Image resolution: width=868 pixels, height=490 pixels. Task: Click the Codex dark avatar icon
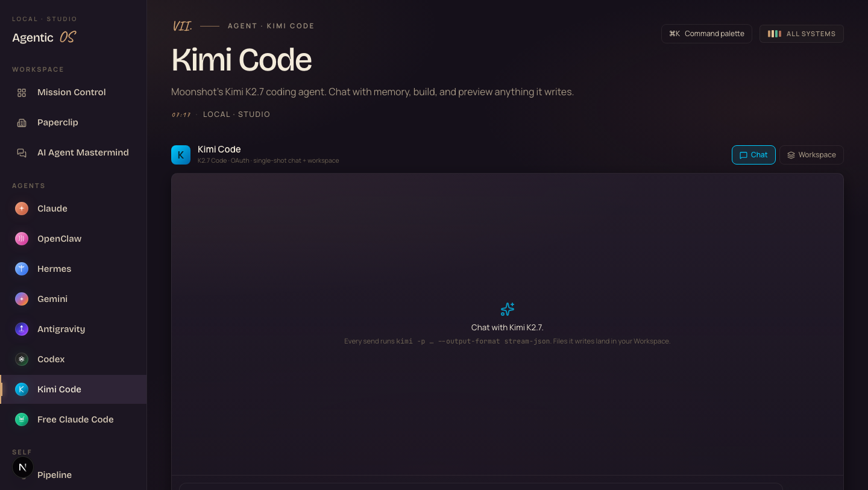[22, 359]
